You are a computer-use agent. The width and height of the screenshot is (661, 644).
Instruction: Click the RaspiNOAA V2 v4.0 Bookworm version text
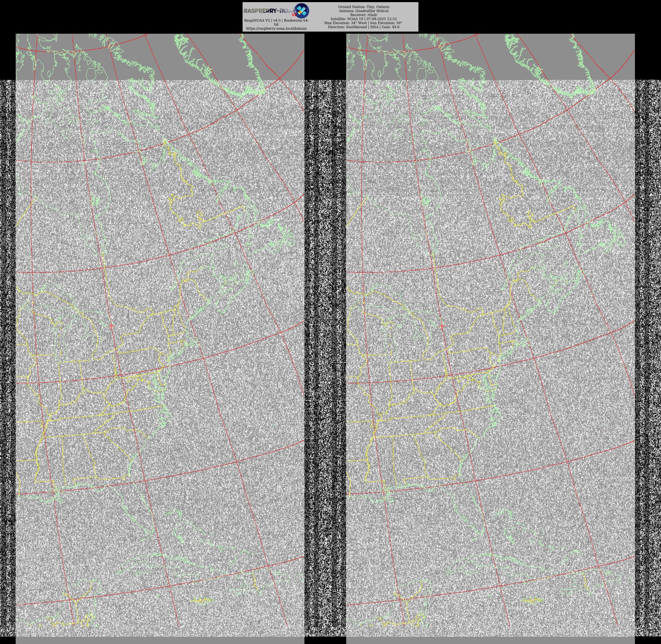click(x=276, y=20)
